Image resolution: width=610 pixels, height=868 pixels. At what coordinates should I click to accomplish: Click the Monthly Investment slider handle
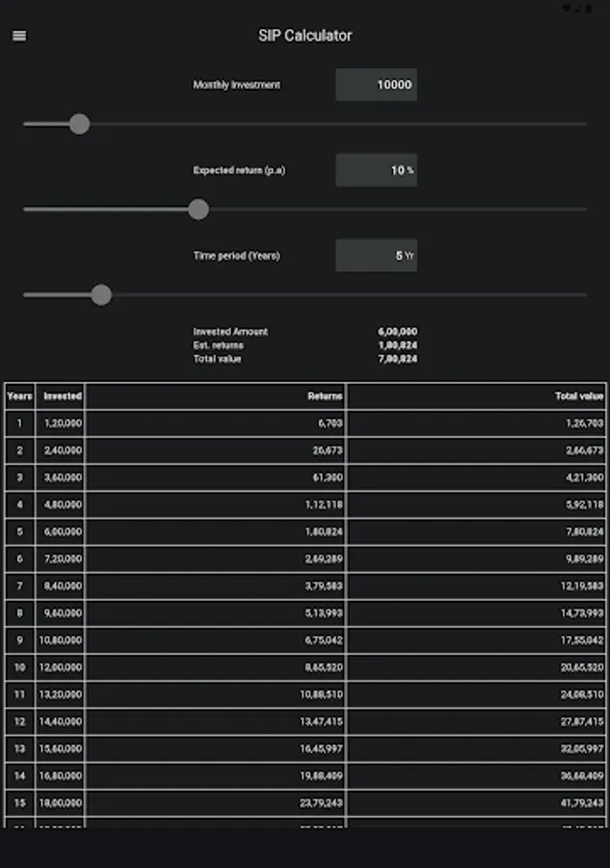pyautogui.click(x=80, y=123)
